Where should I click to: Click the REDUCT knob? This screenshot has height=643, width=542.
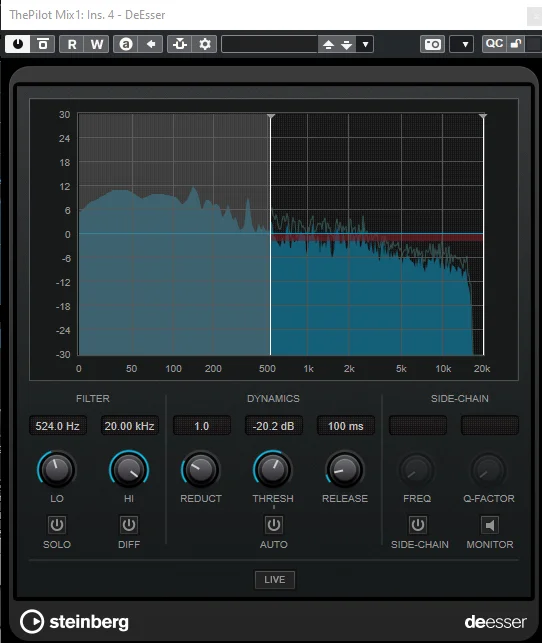(201, 470)
